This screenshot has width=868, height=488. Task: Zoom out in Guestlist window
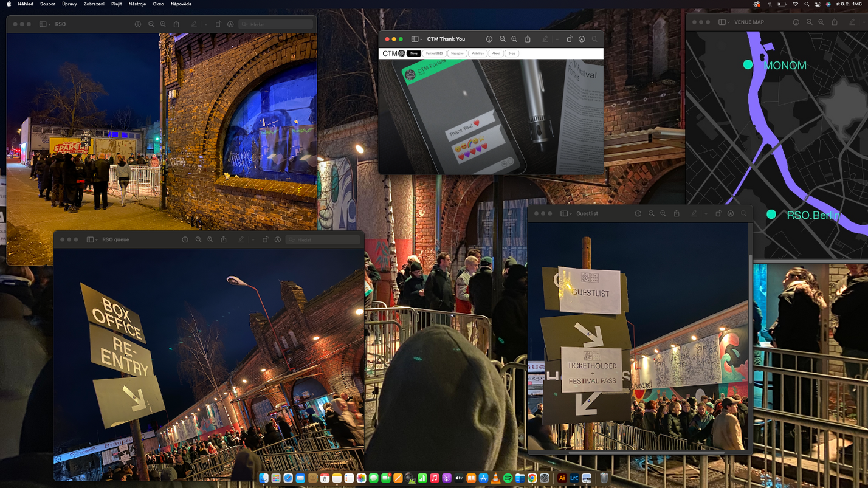click(652, 213)
